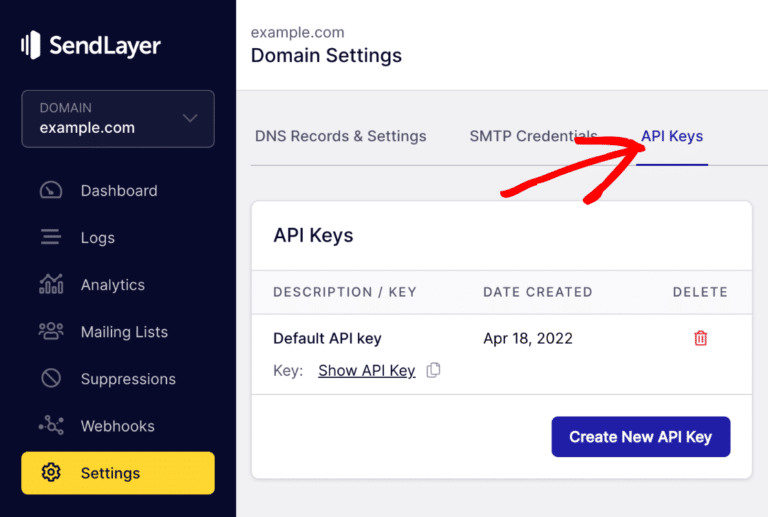Copy the API key with the clipboard icon
The image size is (768, 517).
coord(433,370)
